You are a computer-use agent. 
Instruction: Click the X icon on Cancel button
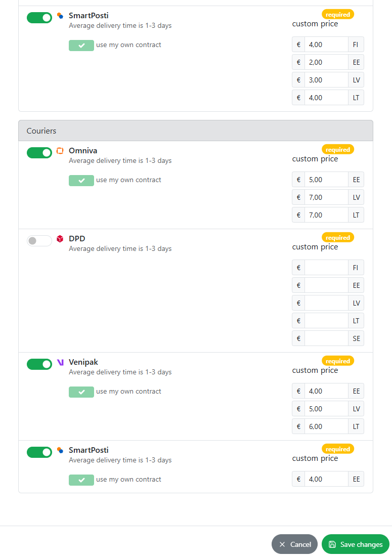[x=282, y=544]
